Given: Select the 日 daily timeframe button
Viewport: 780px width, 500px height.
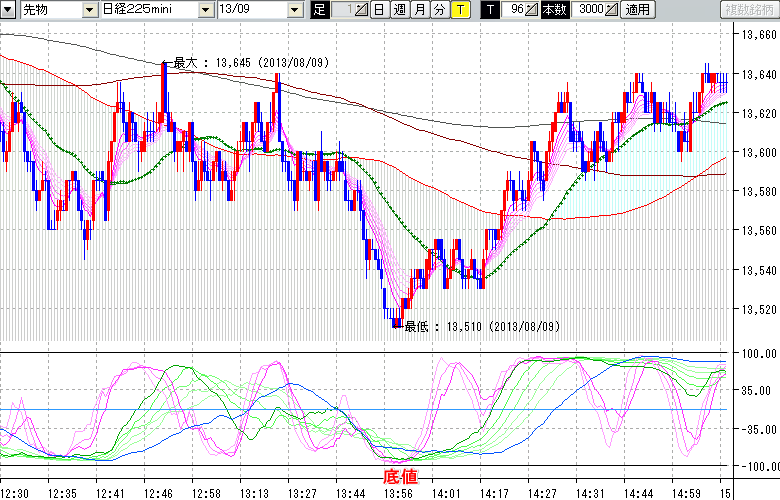Looking at the screenshot, I should click(379, 9).
